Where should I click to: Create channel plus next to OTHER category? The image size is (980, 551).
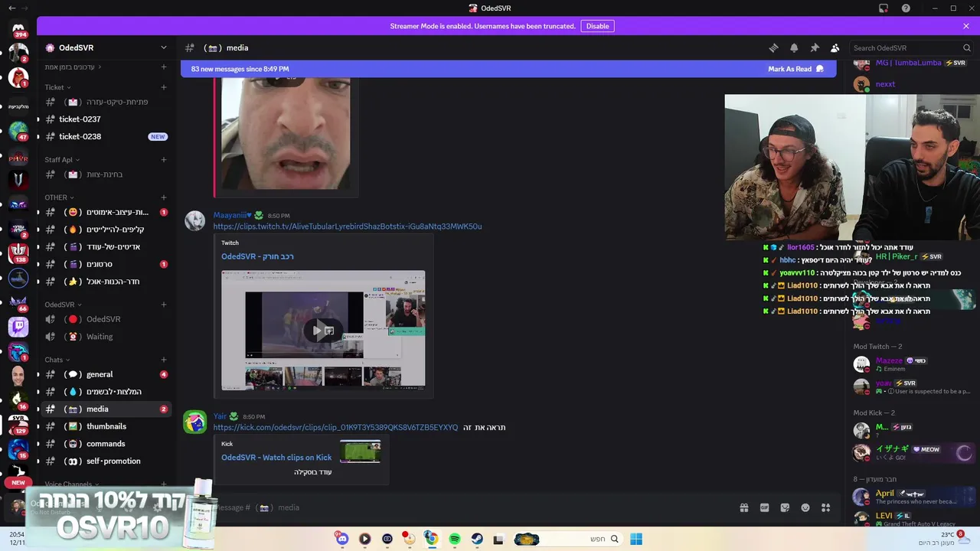click(163, 197)
